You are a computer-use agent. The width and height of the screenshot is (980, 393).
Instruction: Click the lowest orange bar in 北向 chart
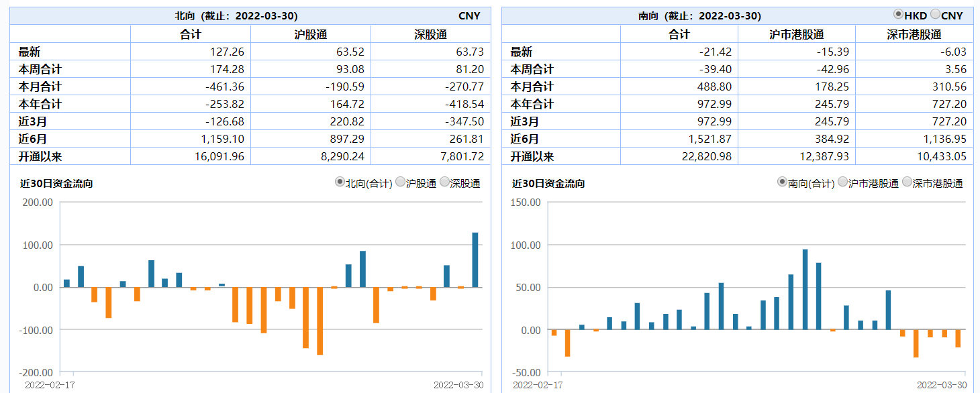click(320, 321)
